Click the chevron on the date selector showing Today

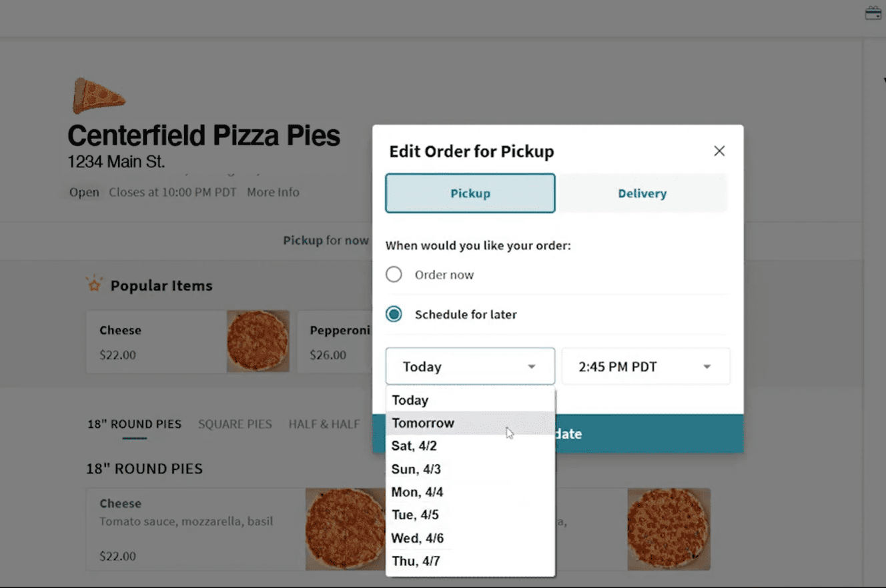tap(531, 366)
